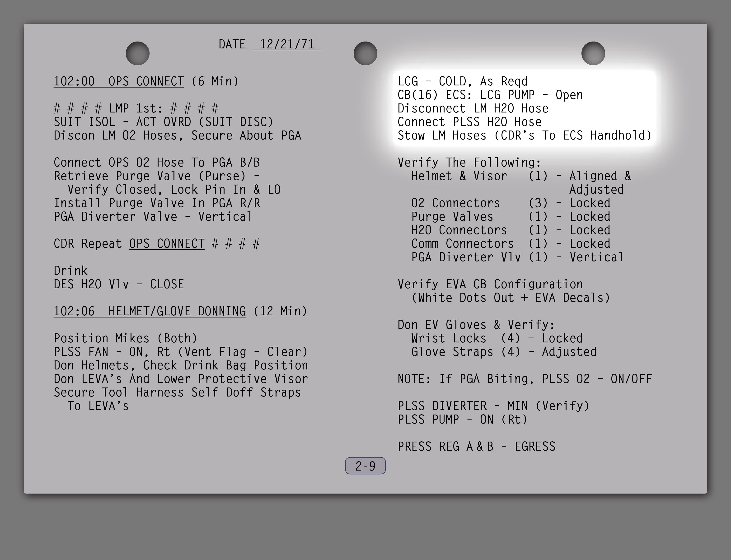The image size is (731, 560).
Task: Click the right binder hole
Action: coord(593,53)
